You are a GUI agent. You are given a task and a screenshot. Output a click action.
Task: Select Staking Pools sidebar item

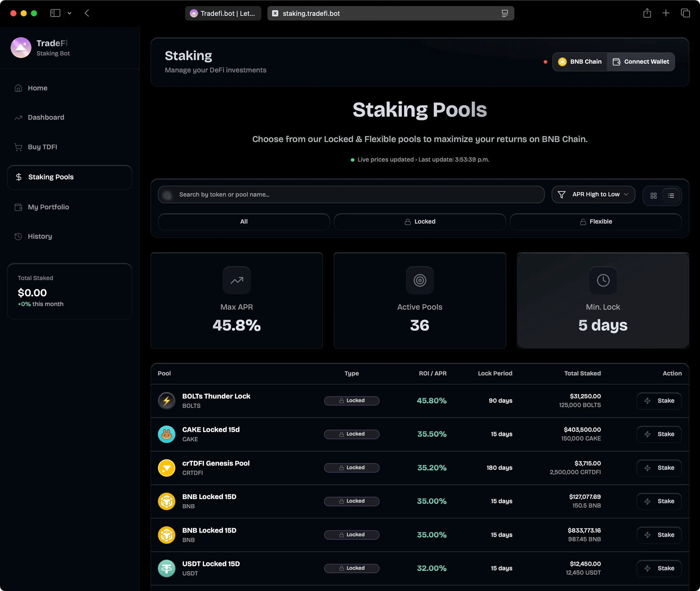tap(70, 177)
